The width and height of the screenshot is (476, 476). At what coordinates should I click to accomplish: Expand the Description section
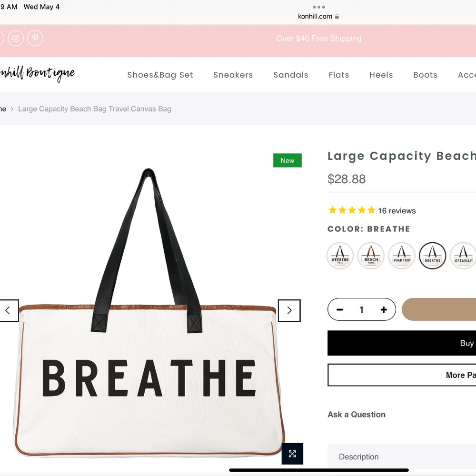402,456
